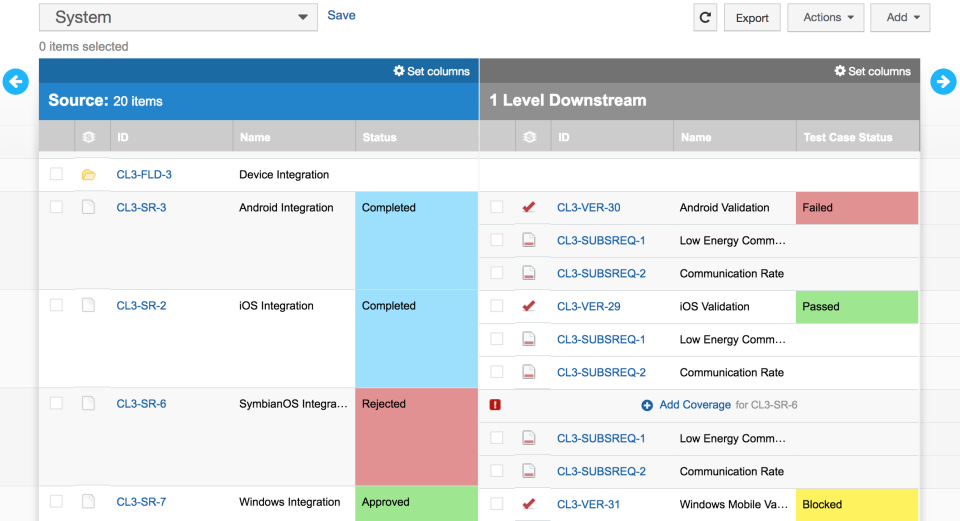Select the checkbox for CL3-VER-29 row
Viewport: 960px width, 521px height.
[x=497, y=306]
